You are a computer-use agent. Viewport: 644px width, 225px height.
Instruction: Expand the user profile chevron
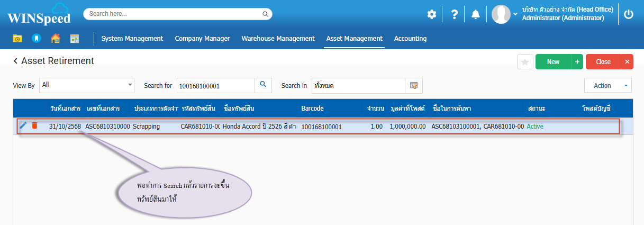pos(515,14)
